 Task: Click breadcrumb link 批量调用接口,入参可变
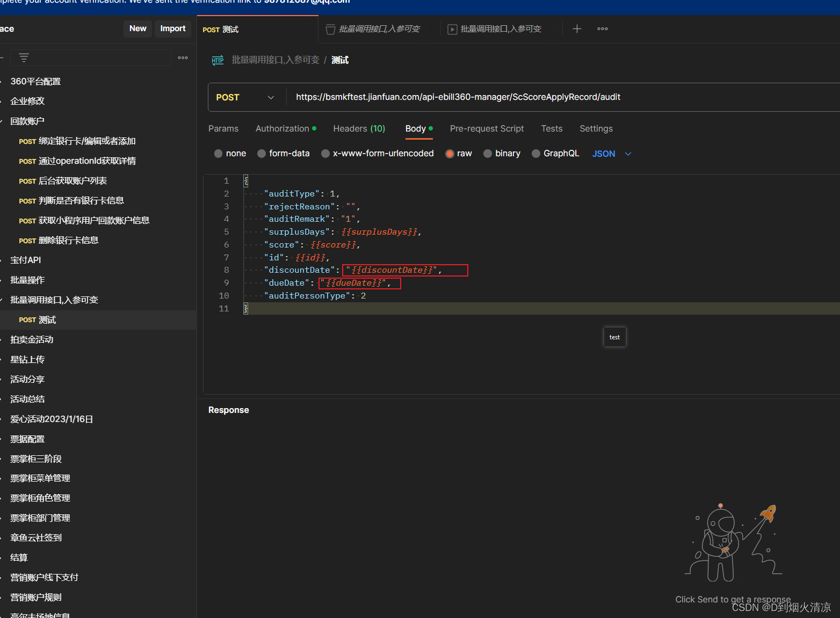point(276,60)
